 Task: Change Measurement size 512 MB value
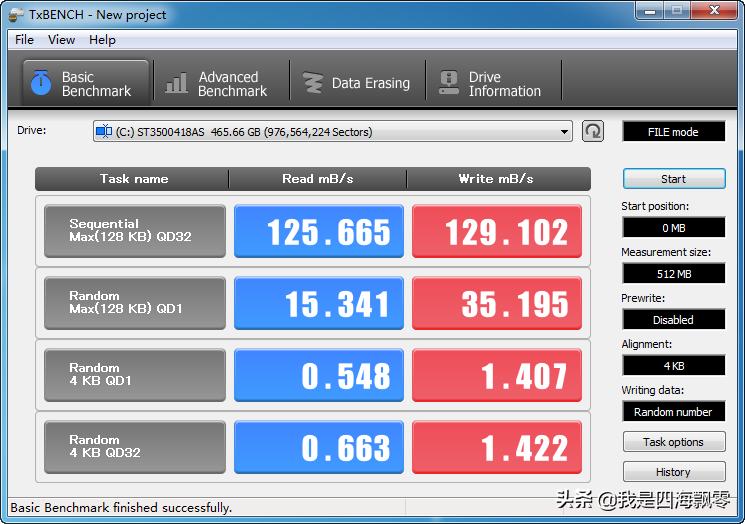click(x=674, y=274)
